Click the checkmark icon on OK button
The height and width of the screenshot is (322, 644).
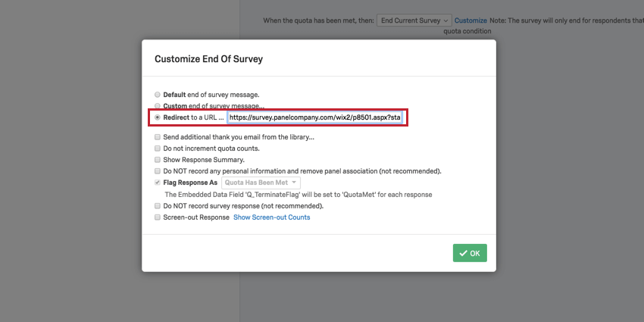[x=462, y=253]
